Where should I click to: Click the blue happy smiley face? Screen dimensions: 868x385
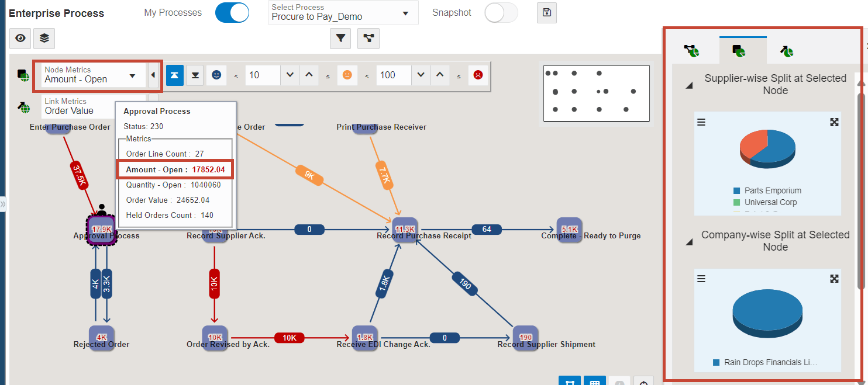[216, 75]
